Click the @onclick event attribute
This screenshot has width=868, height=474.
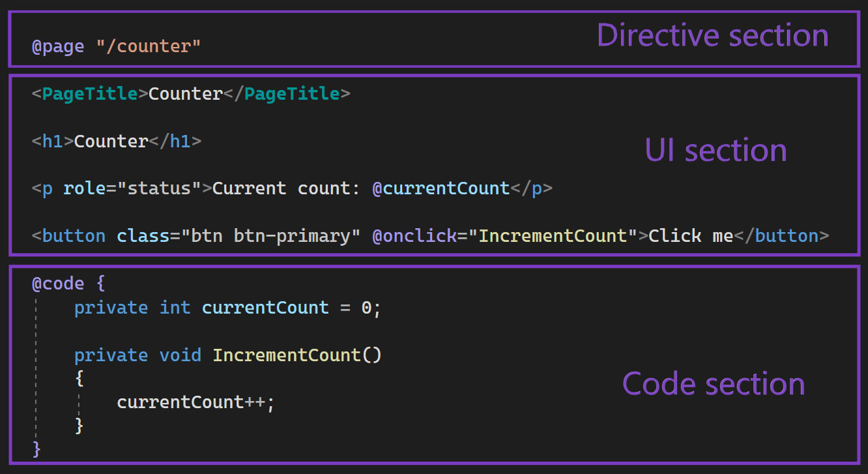pyautogui.click(x=414, y=236)
